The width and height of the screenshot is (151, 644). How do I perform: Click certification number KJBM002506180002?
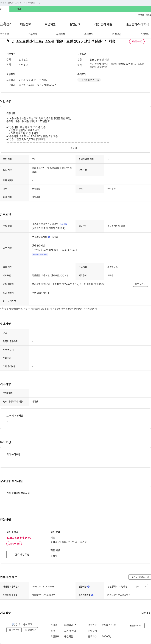[x=119, y=595]
